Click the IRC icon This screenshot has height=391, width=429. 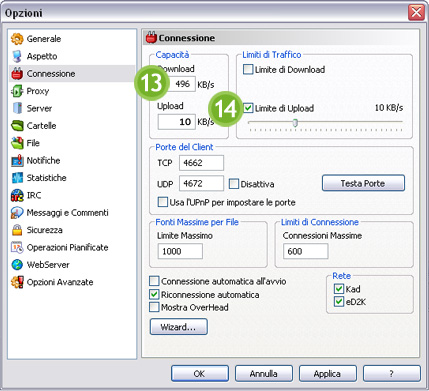coord(17,195)
